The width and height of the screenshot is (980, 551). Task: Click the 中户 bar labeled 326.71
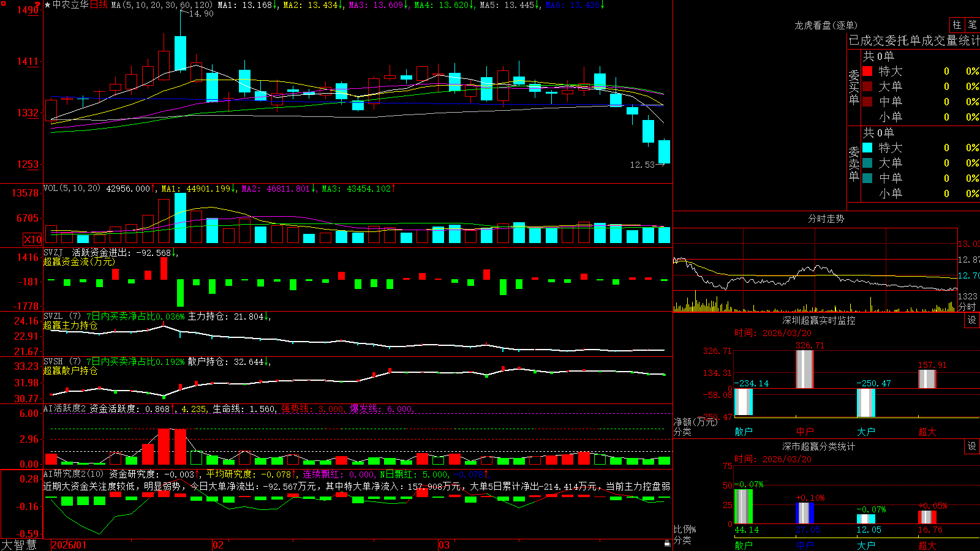[x=805, y=369]
